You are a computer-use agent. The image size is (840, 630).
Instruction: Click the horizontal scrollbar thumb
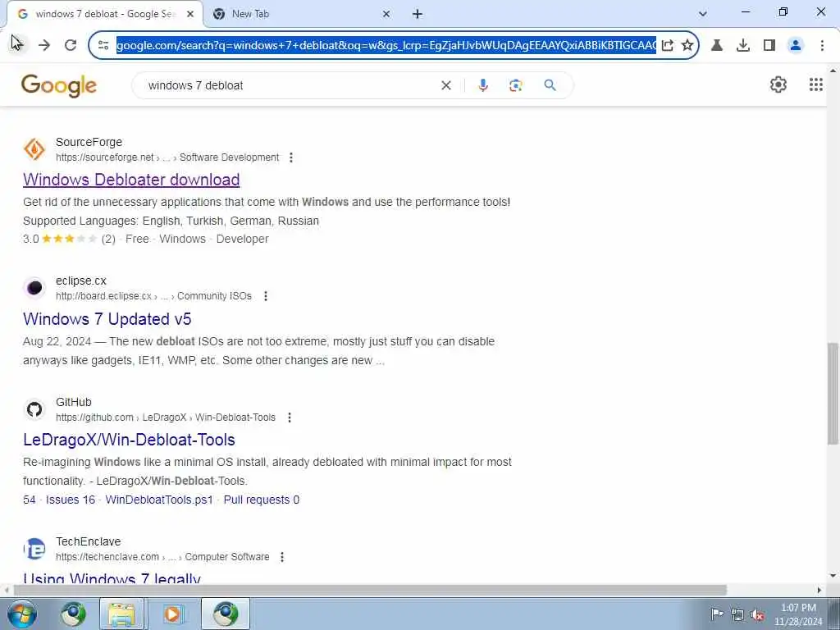pos(370,590)
